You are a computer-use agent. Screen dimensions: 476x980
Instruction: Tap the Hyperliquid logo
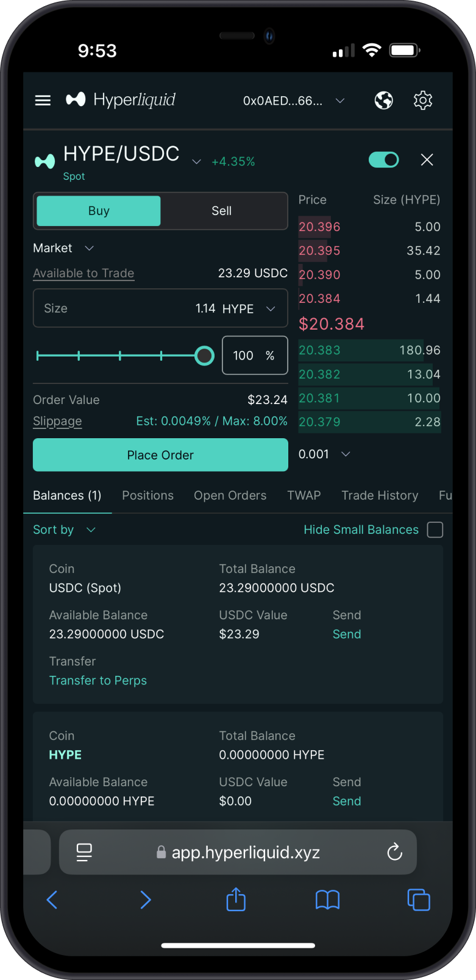(121, 99)
